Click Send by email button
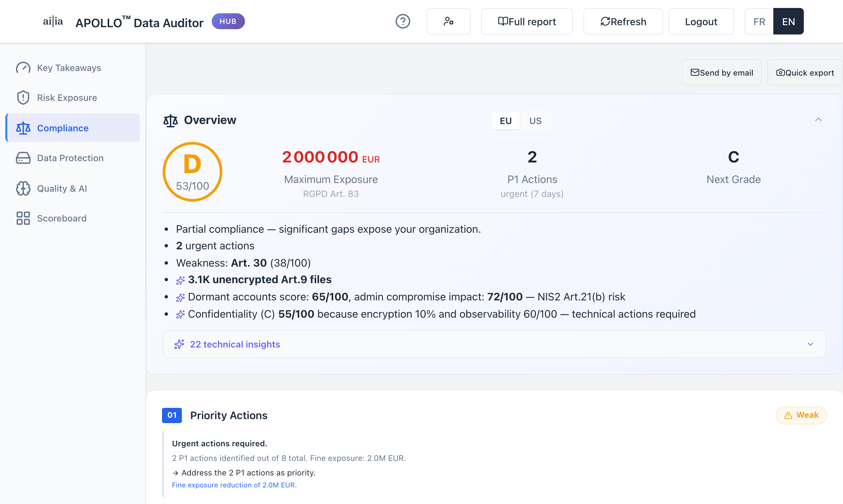The height and width of the screenshot is (504, 843). (x=721, y=73)
